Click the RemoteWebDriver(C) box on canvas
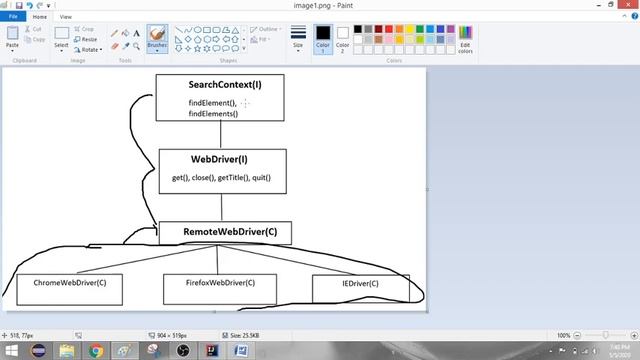Image resolution: width=640 pixels, height=360 pixels. (225, 233)
